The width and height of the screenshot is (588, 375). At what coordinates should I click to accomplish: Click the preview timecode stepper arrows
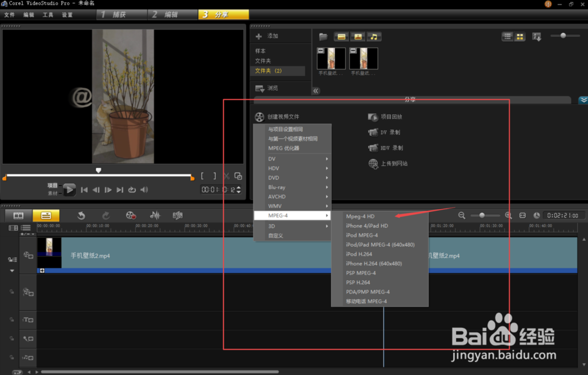coord(239,190)
